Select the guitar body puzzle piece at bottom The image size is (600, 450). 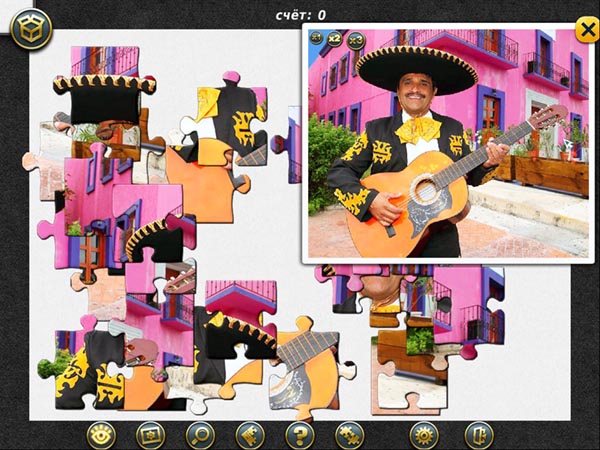302,370
